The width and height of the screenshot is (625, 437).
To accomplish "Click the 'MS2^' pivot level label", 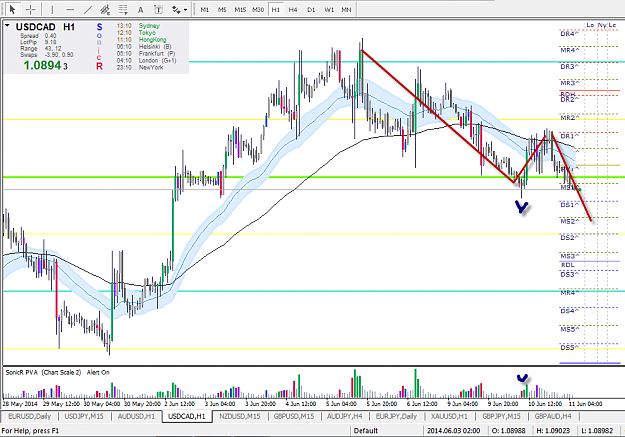I will click(570, 221).
